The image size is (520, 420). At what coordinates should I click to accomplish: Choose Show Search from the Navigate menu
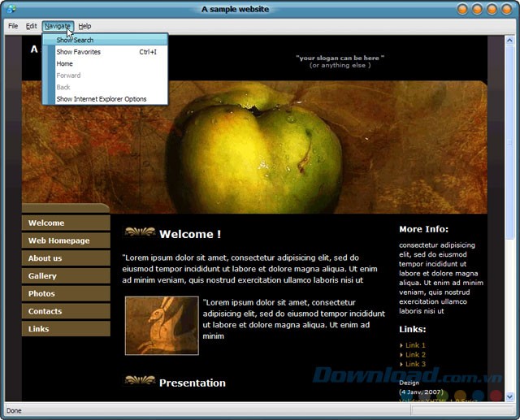click(x=105, y=40)
